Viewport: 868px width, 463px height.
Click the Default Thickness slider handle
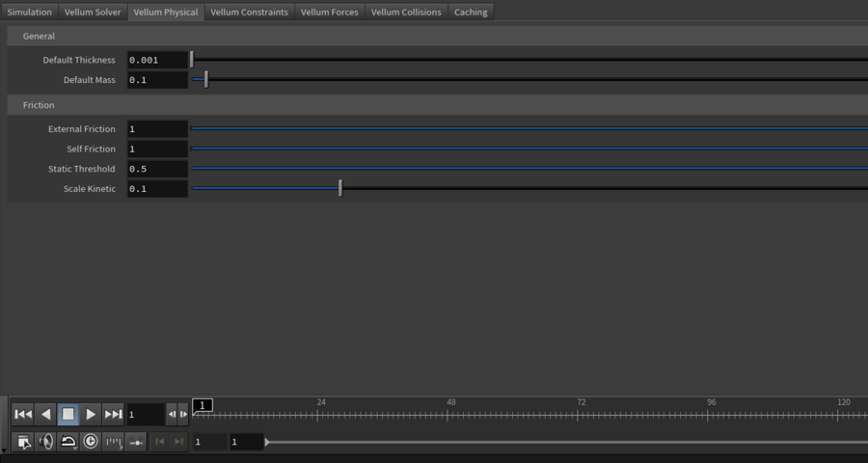tap(192, 60)
